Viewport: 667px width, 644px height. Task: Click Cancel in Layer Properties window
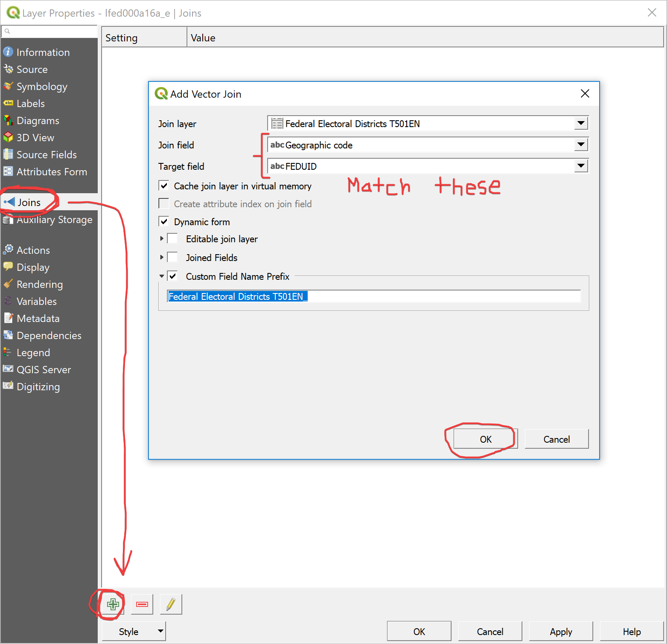point(490,632)
